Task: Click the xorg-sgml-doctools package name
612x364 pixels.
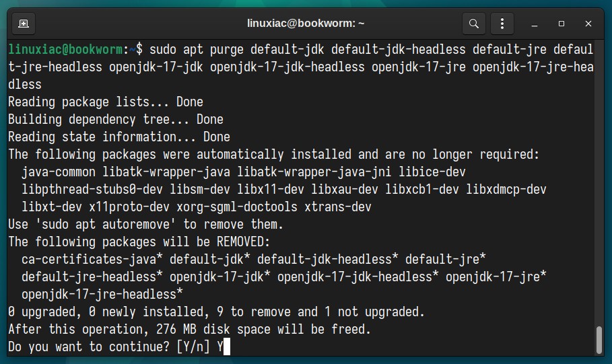Action: point(237,207)
